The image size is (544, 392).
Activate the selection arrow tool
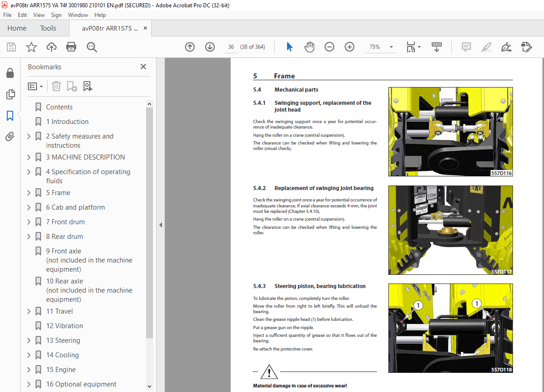pyautogui.click(x=289, y=47)
